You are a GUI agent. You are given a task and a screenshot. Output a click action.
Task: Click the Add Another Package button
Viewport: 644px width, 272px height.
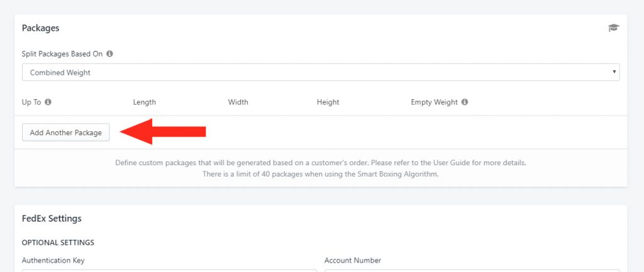click(65, 133)
